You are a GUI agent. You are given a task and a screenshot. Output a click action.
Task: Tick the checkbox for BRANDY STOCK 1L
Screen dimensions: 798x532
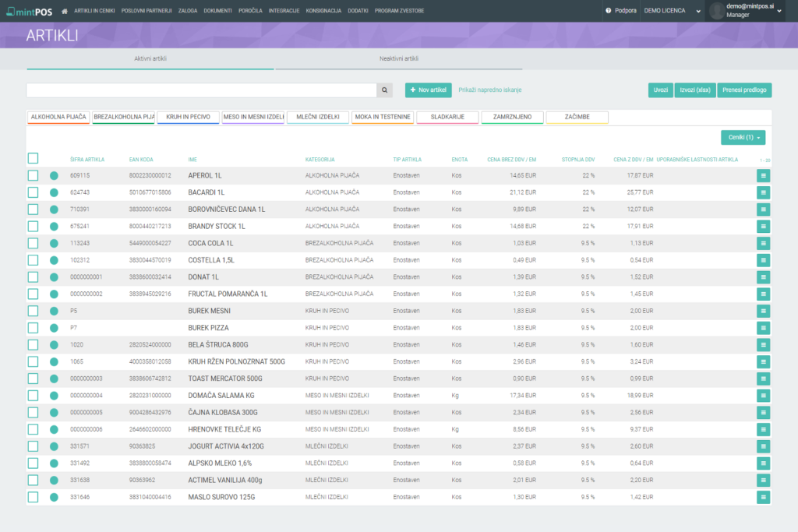[x=33, y=226]
